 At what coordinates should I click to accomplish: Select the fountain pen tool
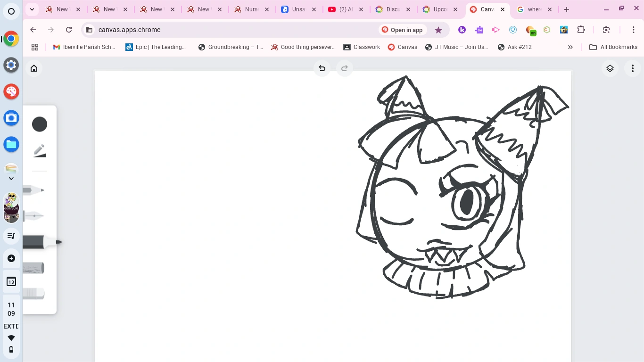coord(33,215)
